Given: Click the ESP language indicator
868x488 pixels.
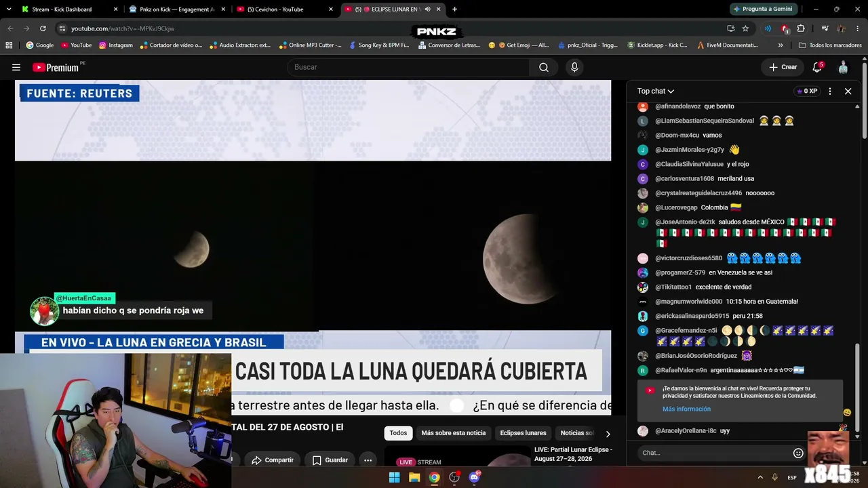Looking at the screenshot, I should tap(792, 478).
